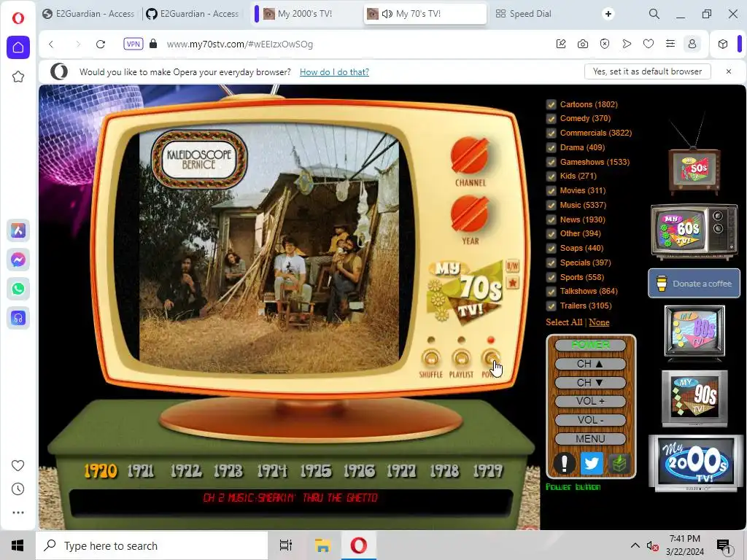Open a new tab with plus
This screenshot has width=747, height=560.
point(608,14)
